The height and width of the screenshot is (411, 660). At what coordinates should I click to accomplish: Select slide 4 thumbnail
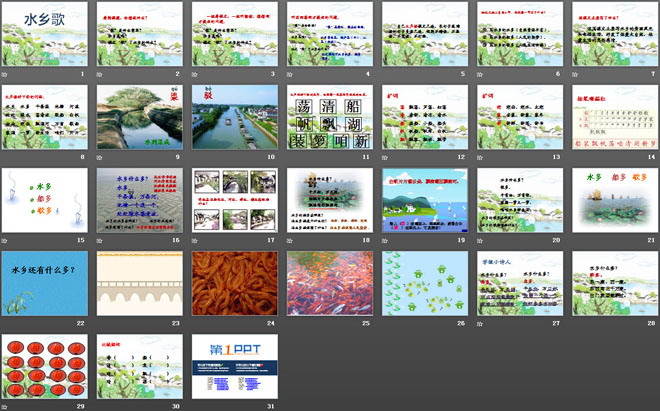[330, 34]
